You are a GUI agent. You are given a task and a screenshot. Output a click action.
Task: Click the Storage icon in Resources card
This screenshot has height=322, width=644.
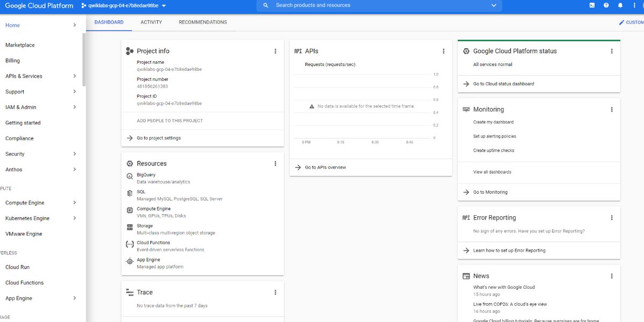coord(129,227)
